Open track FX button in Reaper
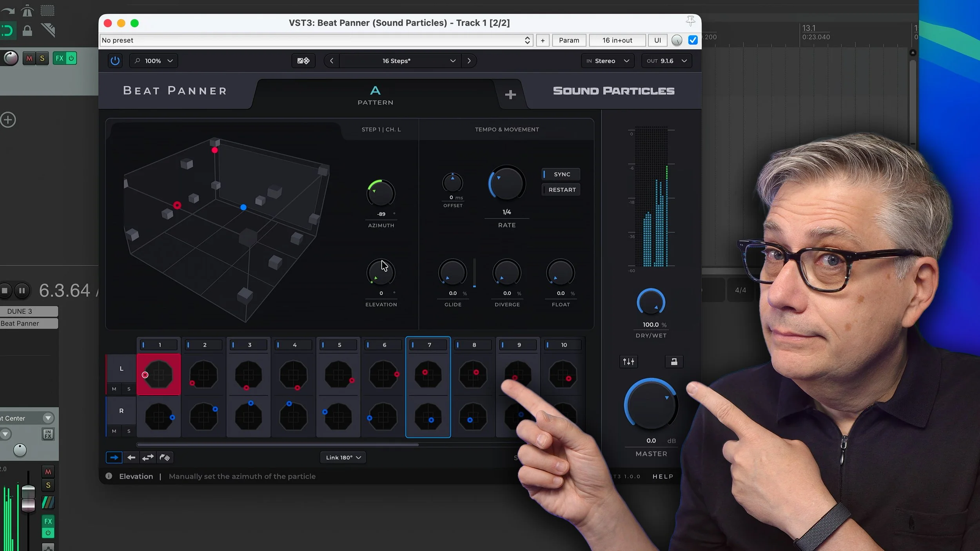 59,58
